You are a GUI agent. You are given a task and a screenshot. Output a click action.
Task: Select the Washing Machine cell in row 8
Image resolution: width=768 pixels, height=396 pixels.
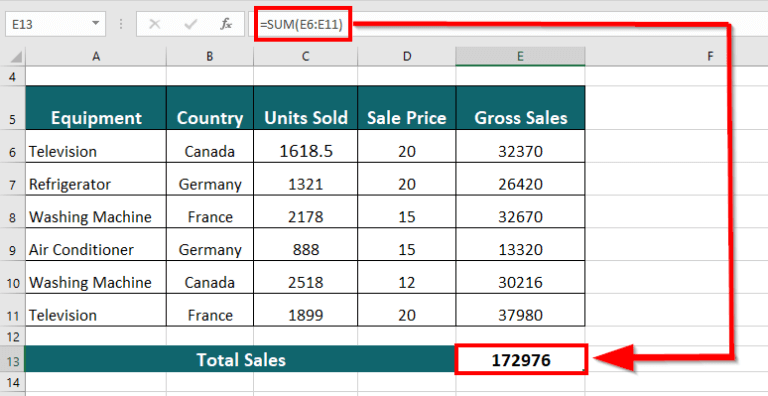[x=96, y=212]
